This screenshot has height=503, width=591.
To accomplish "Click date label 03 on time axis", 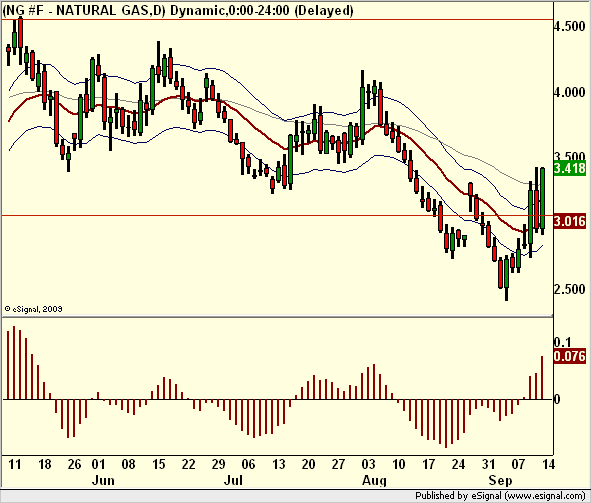I will click(x=368, y=464).
